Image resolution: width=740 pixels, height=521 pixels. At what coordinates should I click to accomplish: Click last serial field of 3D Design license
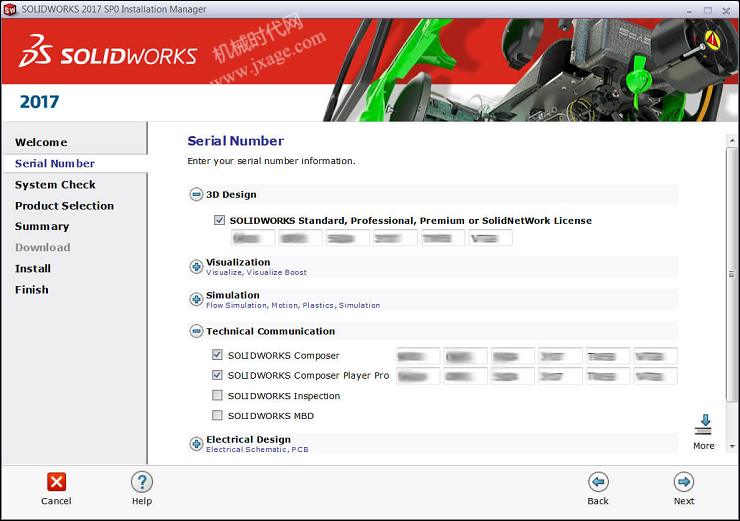pos(490,238)
